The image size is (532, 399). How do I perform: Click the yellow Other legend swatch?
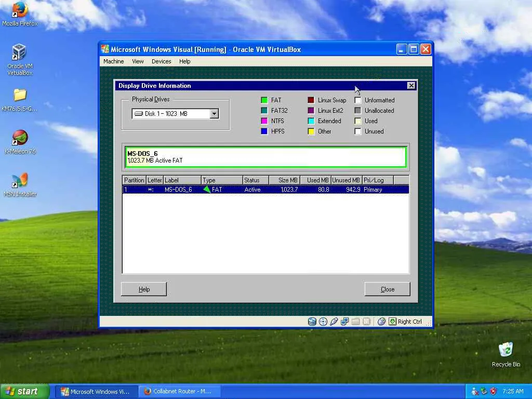pos(311,131)
